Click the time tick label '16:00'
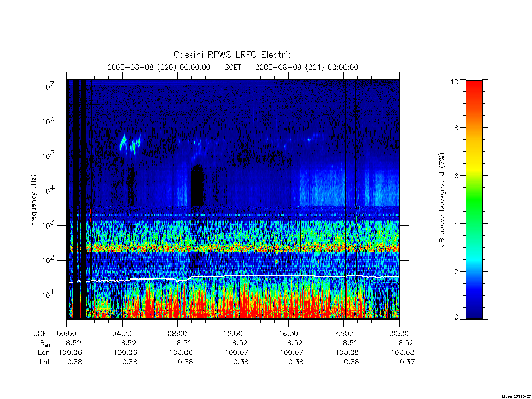 pos(288,334)
